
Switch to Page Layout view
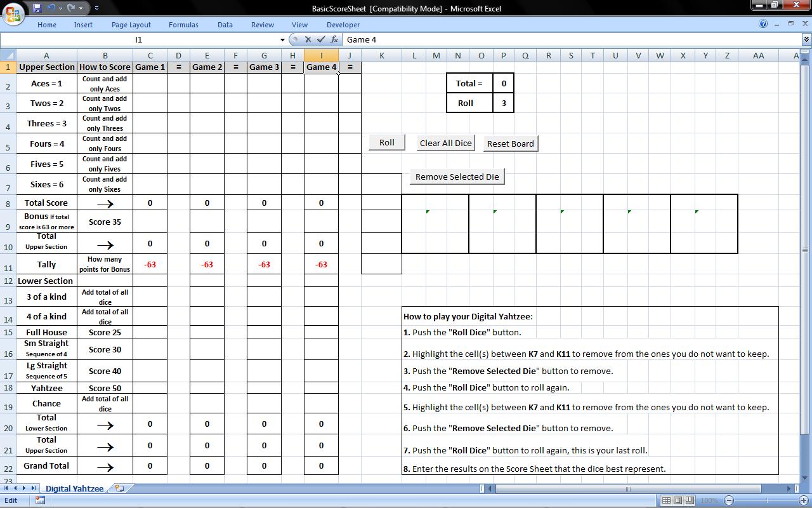click(678, 500)
